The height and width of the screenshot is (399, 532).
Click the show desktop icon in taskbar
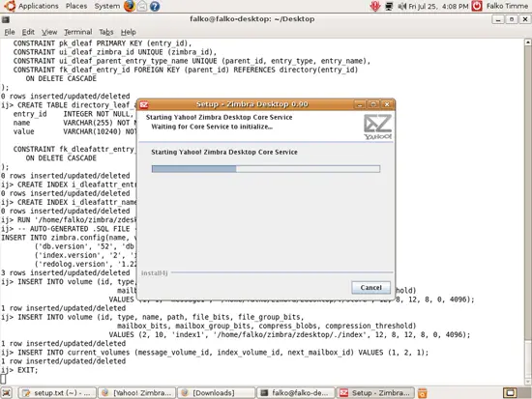click(x=7, y=392)
